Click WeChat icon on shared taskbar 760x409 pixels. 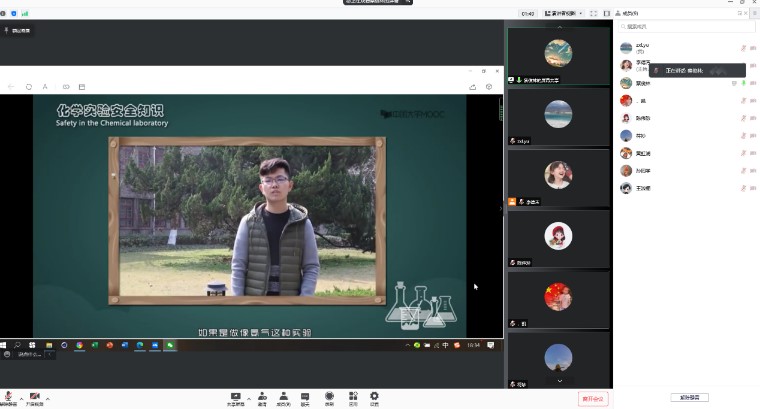pos(170,345)
